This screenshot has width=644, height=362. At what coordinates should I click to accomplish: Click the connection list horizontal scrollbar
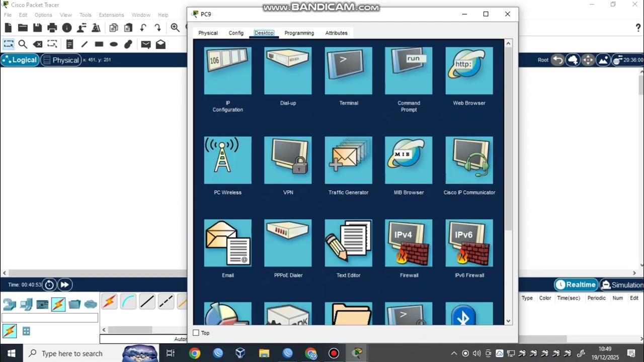pos(130,330)
